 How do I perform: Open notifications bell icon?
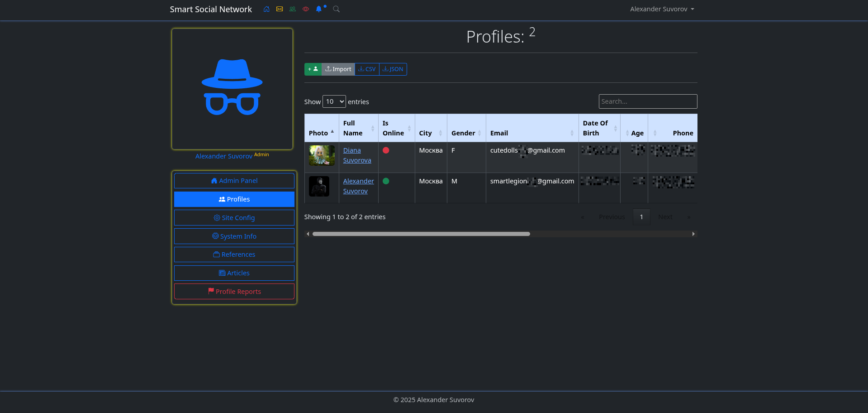(x=319, y=9)
